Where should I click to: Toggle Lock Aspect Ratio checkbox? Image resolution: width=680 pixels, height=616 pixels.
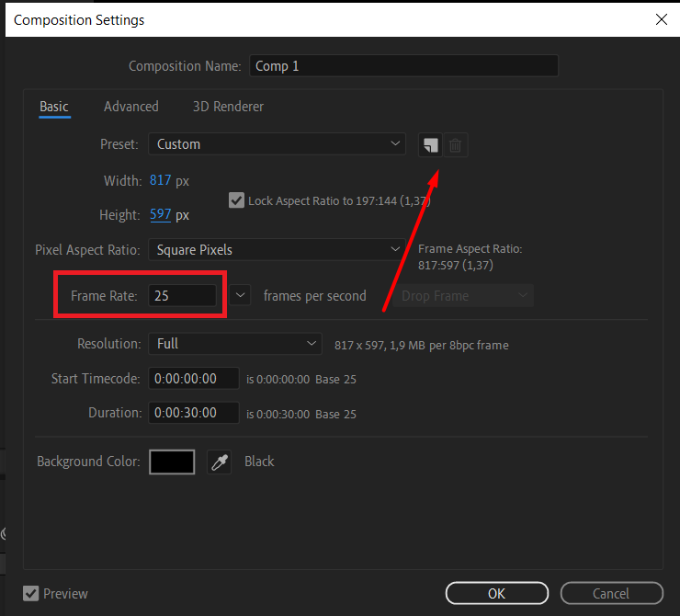coord(236,200)
